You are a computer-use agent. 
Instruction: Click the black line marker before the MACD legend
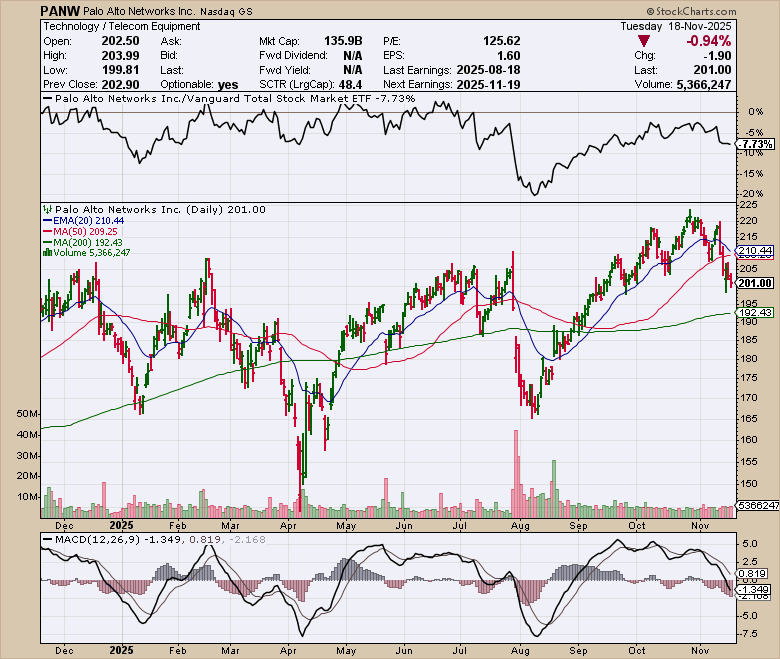(x=48, y=539)
